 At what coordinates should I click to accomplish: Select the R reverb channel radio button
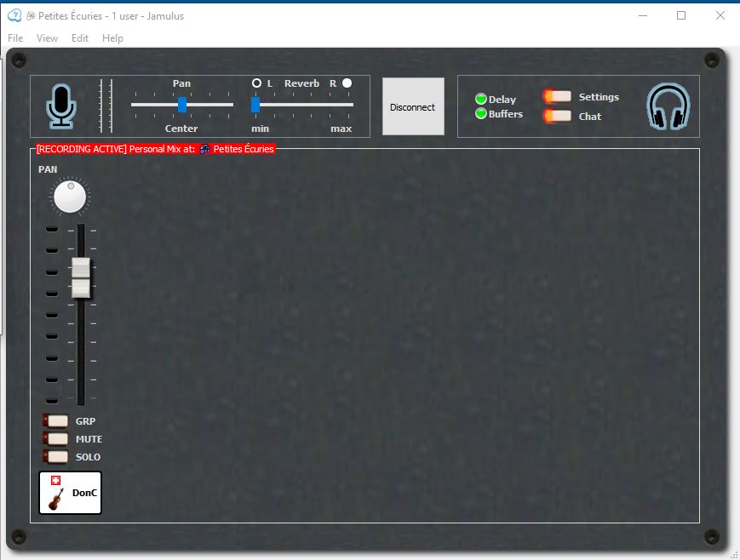tap(346, 83)
